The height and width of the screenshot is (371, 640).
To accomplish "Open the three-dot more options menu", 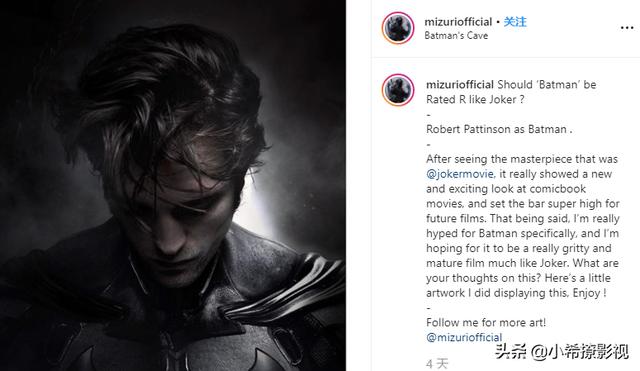I will (x=627, y=28).
